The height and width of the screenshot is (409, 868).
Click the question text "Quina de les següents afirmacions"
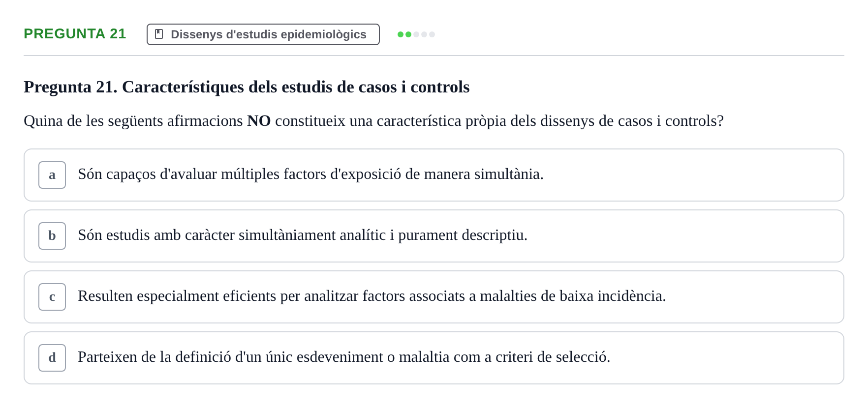click(133, 121)
